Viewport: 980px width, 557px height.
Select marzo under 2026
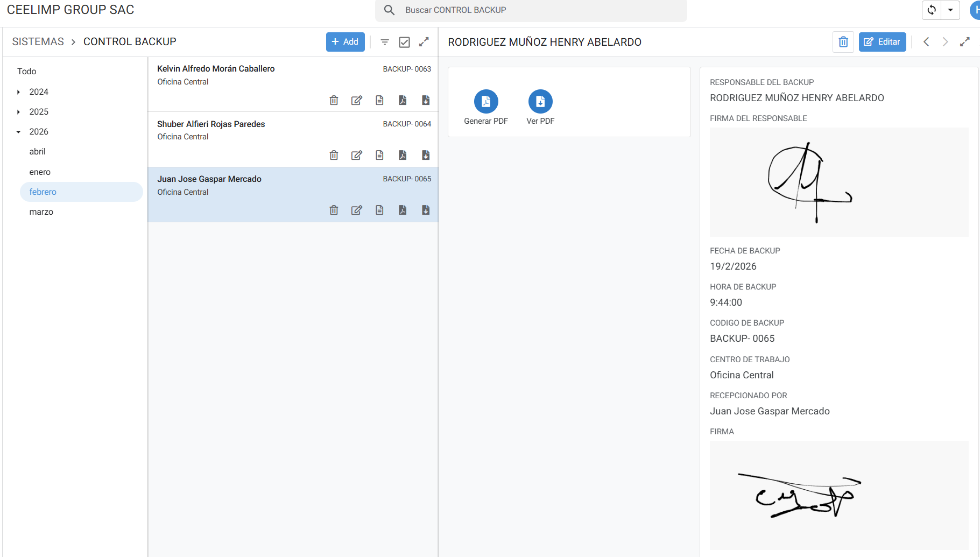pyautogui.click(x=41, y=212)
